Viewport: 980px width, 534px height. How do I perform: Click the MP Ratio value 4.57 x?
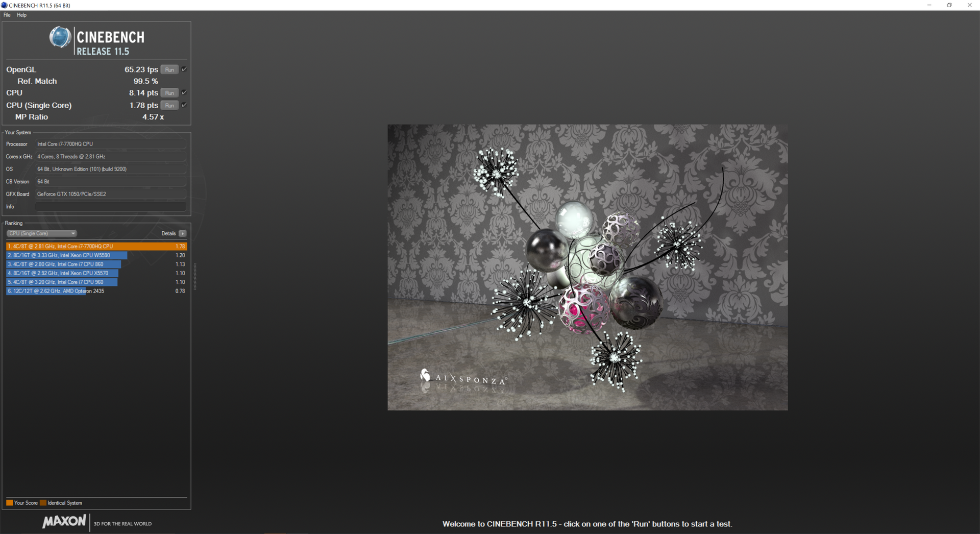(153, 117)
